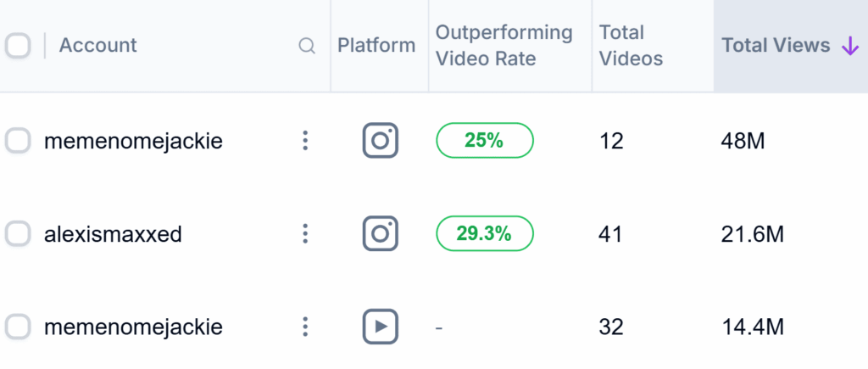
Task: Click the descending sort arrow beside Total Views
Action: (x=849, y=46)
